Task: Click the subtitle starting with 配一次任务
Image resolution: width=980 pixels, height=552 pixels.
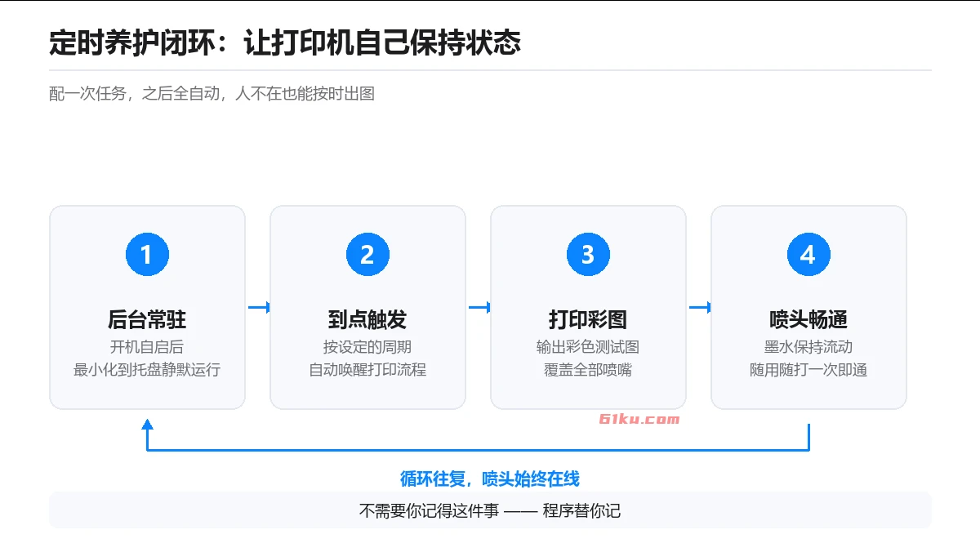Action: tap(212, 93)
